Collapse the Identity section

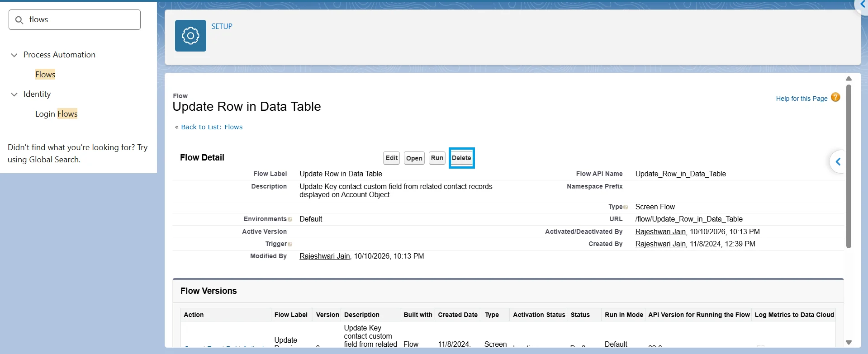pos(14,94)
